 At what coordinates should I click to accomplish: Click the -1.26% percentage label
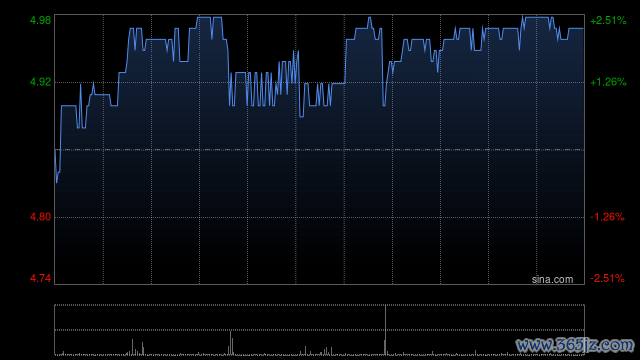tap(607, 217)
